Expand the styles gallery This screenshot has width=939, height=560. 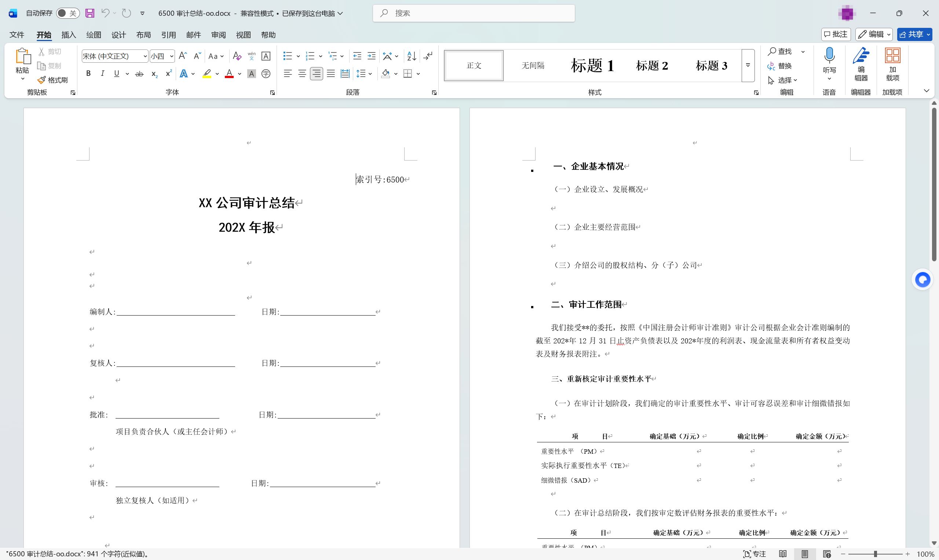tap(748, 65)
